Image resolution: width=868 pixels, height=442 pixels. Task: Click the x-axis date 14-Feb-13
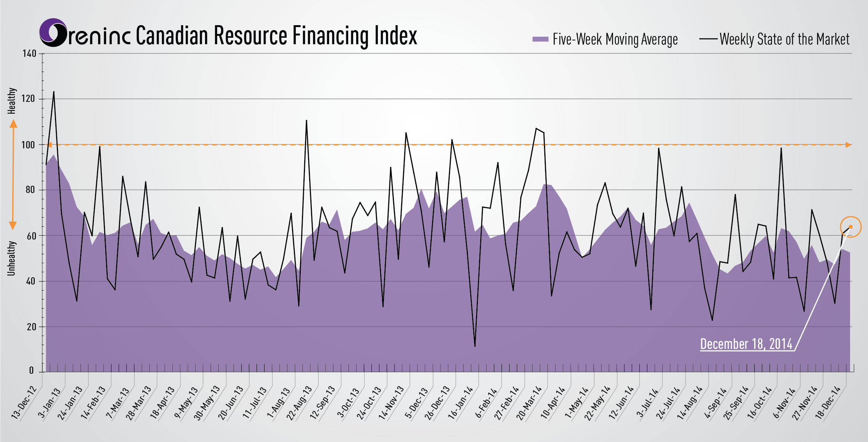coord(93,403)
